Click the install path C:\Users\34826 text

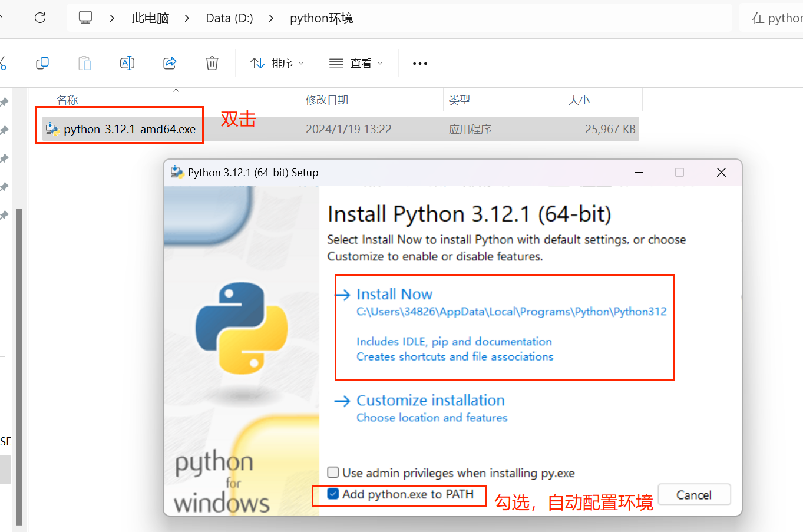tap(511, 312)
